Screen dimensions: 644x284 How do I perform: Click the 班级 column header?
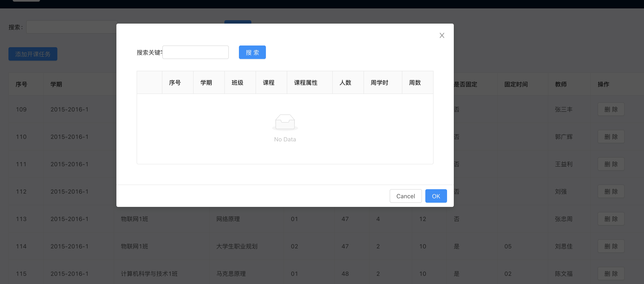(x=237, y=83)
